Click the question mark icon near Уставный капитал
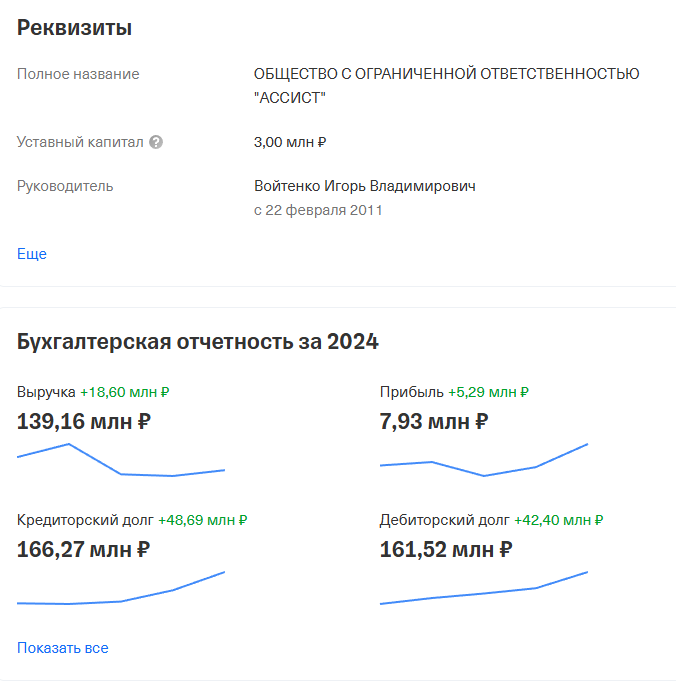This screenshot has width=676, height=682. (x=156, y=142)
